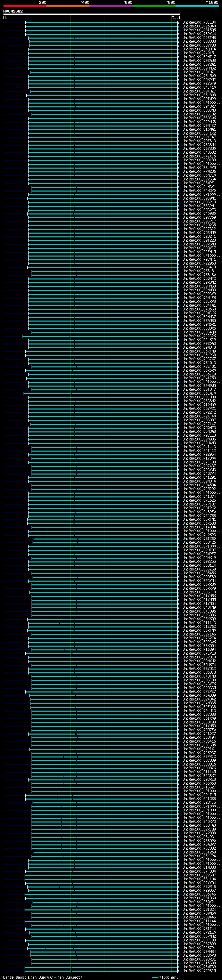This screenshot has height=980, width=222.
Task: Select the UniRef100_C5YZA1 row label
Action: [x=199, y=64]
